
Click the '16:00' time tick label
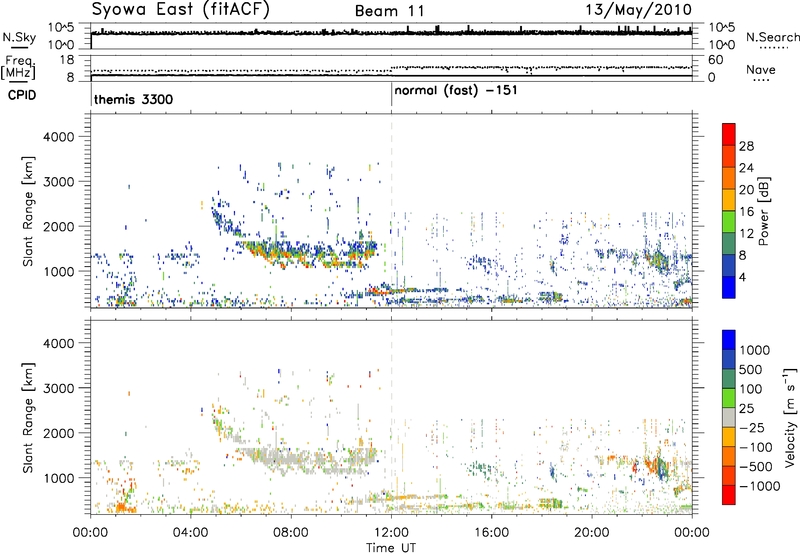(x=491, y=533)
